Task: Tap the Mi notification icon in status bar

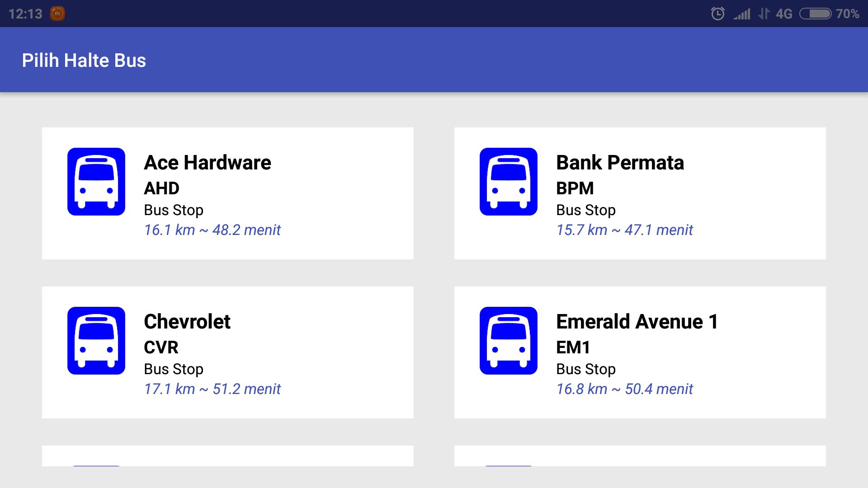Action: (x=58, y=13)
